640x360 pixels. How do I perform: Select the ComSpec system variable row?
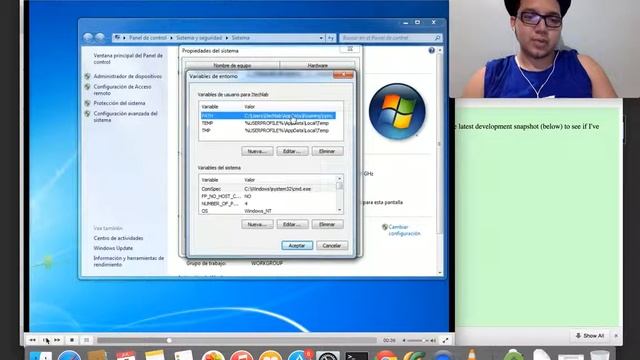(268, 189)
